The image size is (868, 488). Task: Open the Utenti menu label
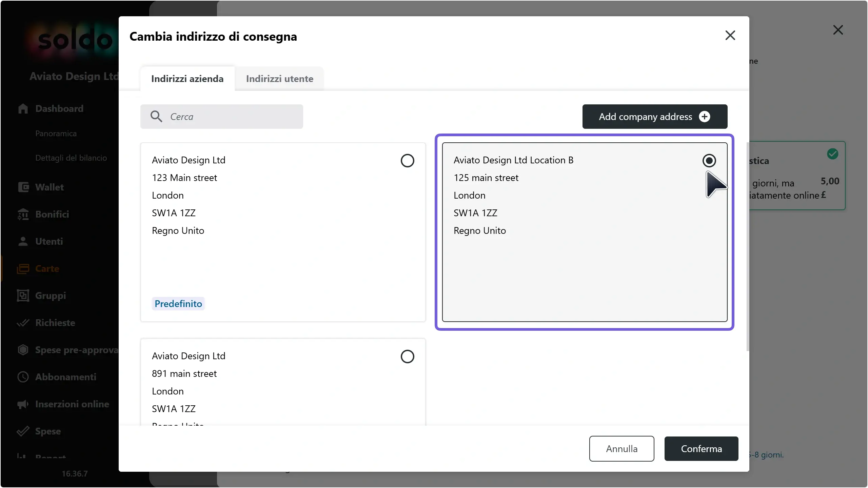(49, 241)
